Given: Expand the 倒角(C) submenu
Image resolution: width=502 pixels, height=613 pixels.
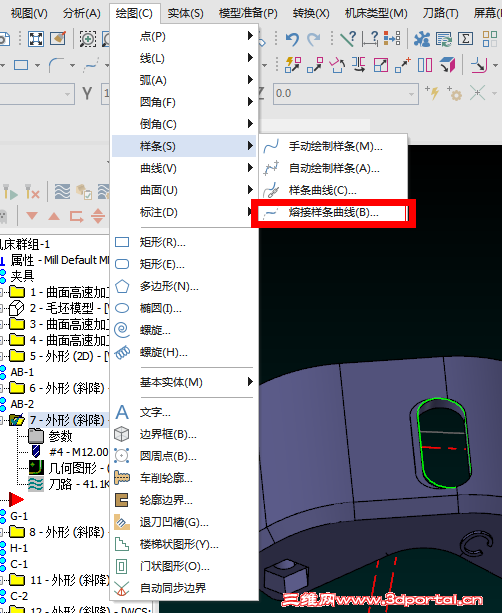Looking at the screenshot, I should (184, 124).
